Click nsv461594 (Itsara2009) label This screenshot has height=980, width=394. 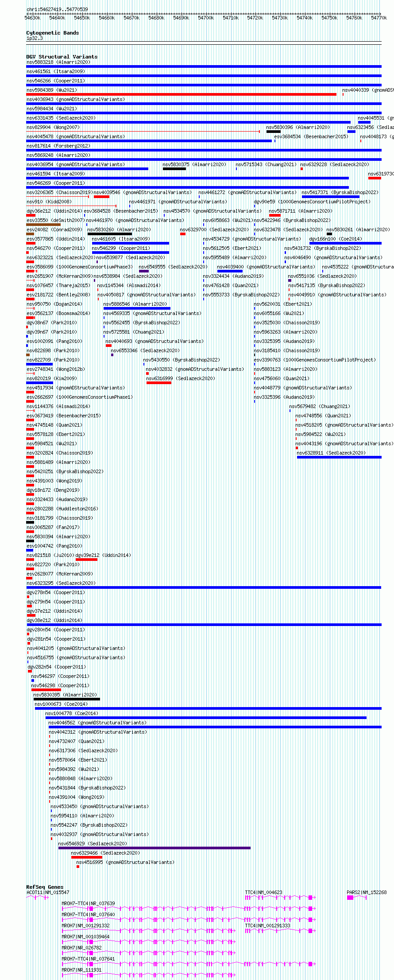(x=55, y=174)
